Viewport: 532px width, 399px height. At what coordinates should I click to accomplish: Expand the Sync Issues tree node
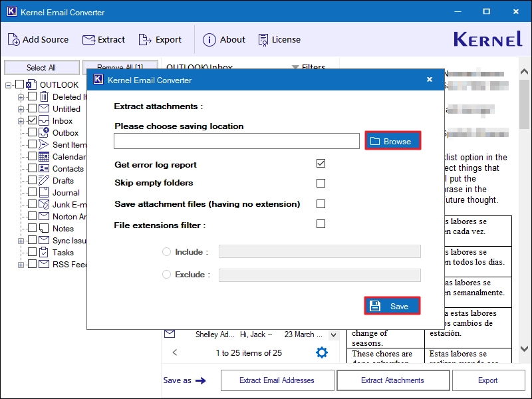21,241
